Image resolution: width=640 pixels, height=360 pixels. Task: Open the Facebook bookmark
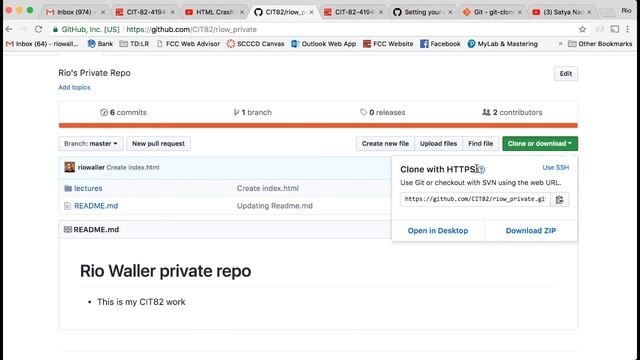click(440, 44)
